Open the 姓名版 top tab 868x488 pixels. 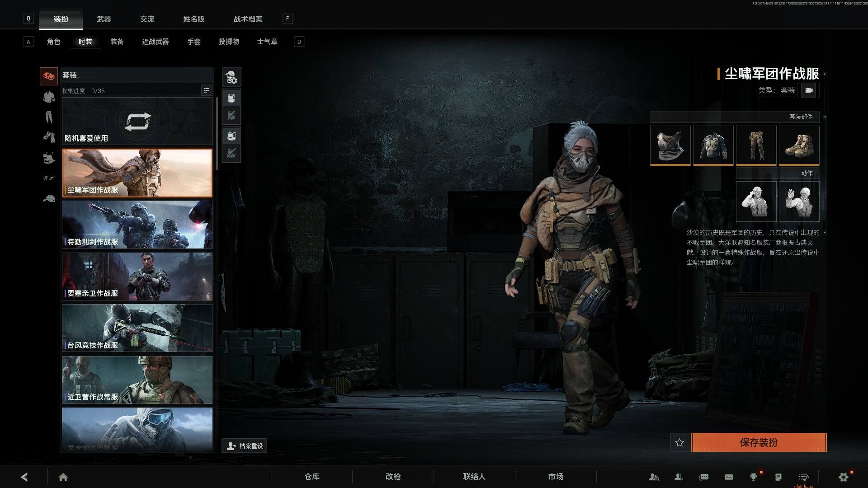[x=194, y=19]
